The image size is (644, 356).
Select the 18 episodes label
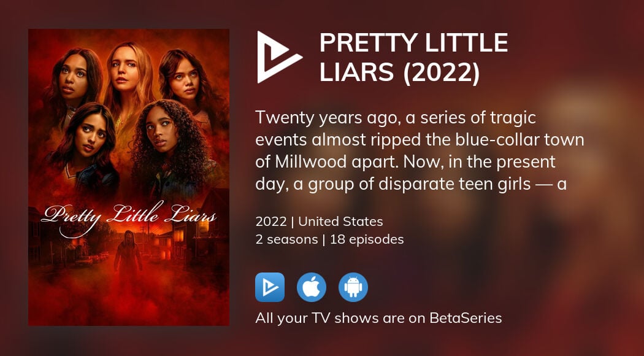pos(367,239)
